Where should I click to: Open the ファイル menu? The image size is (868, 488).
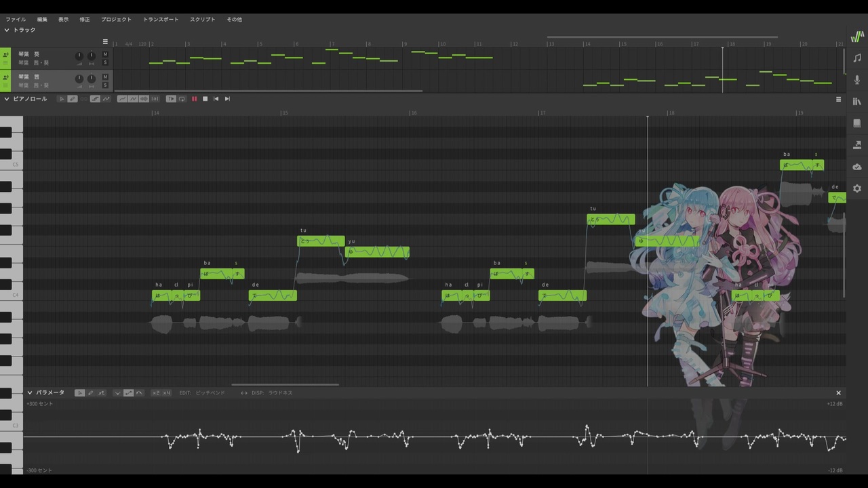pyautogui.click(x=16, y=20)
